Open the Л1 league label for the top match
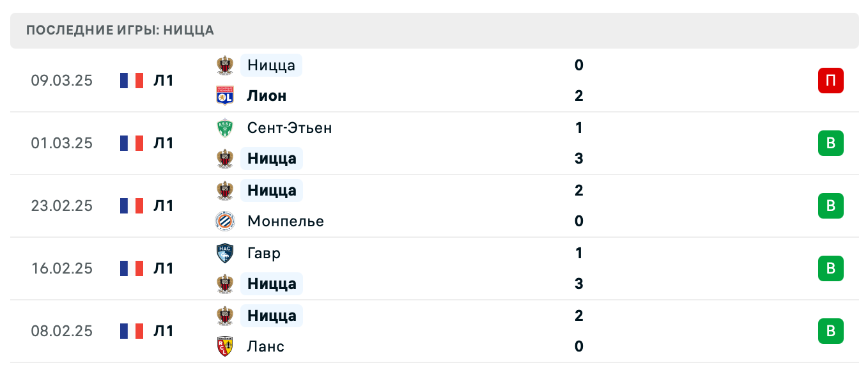This screenshot has height=372, width=868. tap(163, 81)
